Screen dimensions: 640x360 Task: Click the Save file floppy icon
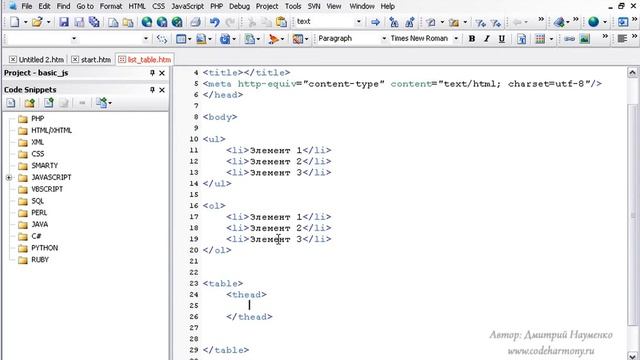[x=64, y=22]
